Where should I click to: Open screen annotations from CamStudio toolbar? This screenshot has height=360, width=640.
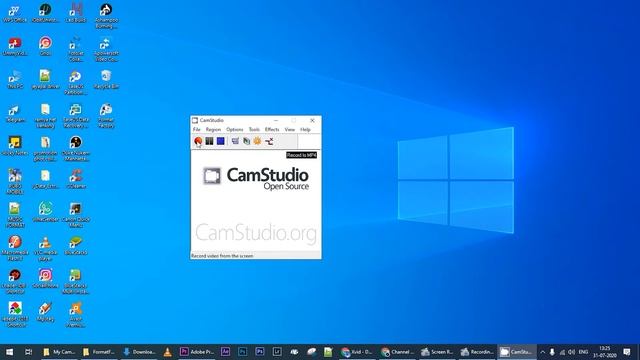pyautogui.click(x=246, y=141)
